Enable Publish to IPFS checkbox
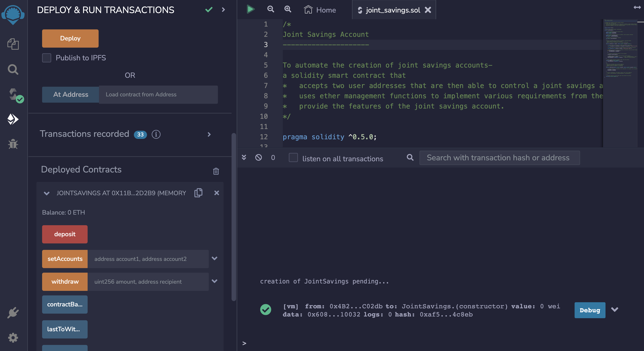This screenshot has height=351, width=644. point(47,58)
